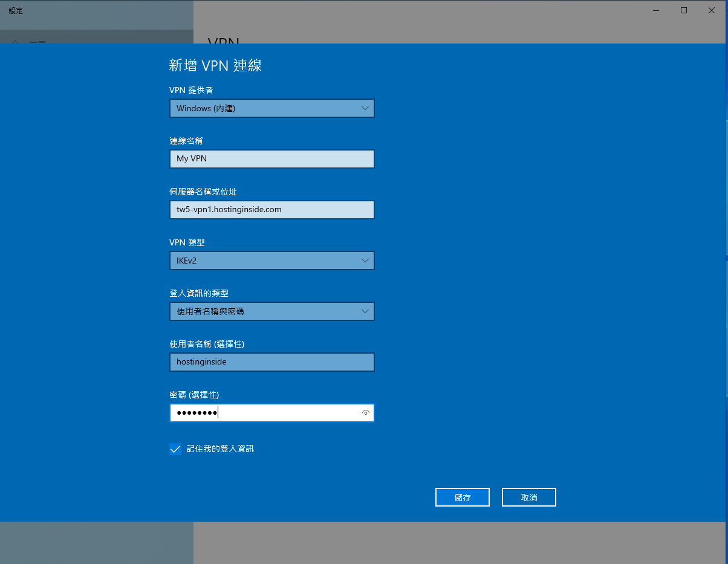Click the 登入資訊的類型 label

pyautogui.click(x=199, y=293)
